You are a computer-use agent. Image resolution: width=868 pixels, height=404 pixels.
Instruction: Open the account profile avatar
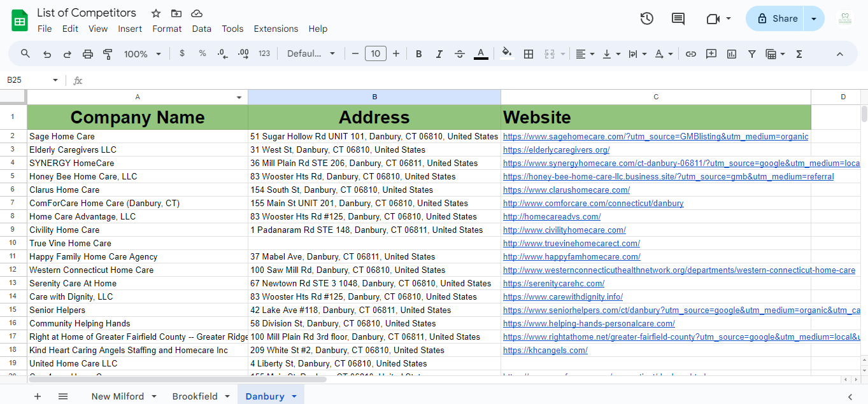click(844, 18)
